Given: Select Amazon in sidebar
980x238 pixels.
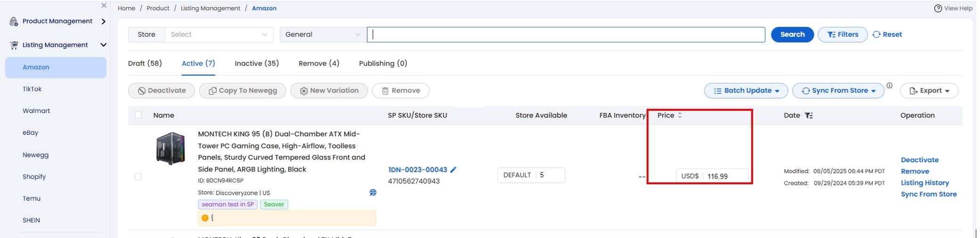Looking at the screenshot, I should click(x=56, y=67).
